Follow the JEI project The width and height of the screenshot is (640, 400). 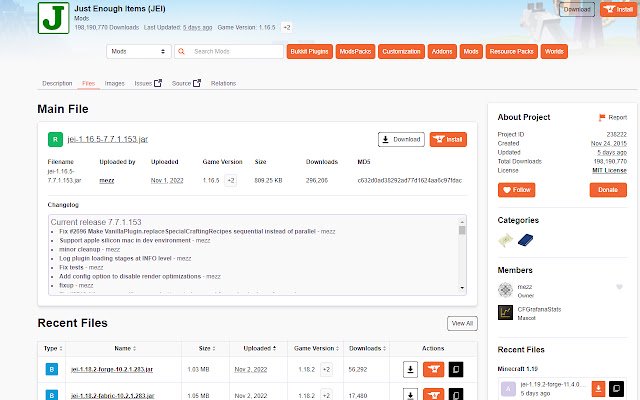click(516, 190)
